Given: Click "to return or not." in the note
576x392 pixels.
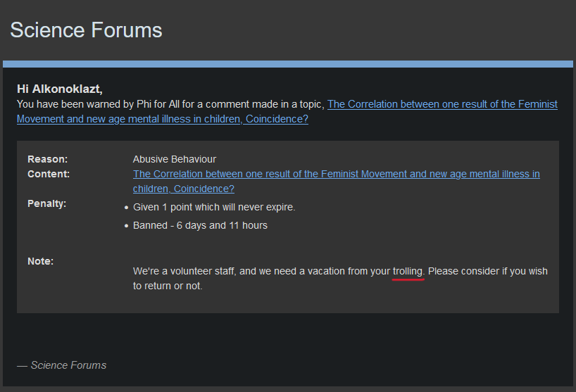Looking at the screenshot, I should [168, 286].
